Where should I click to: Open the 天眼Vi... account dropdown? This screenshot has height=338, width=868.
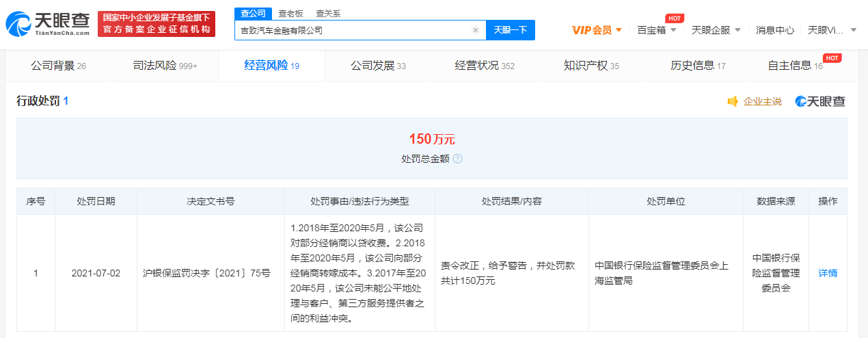832,30
